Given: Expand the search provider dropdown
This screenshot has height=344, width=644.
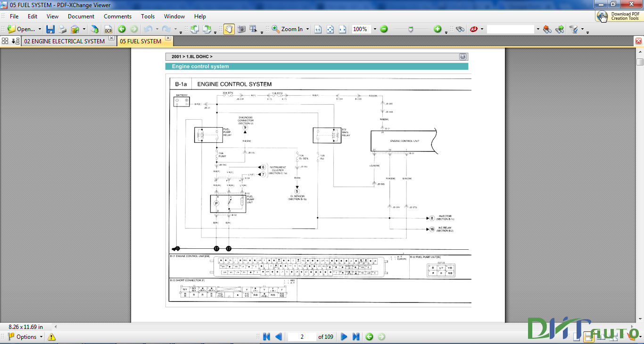Looking at the screenshot, I should point(482,29).
